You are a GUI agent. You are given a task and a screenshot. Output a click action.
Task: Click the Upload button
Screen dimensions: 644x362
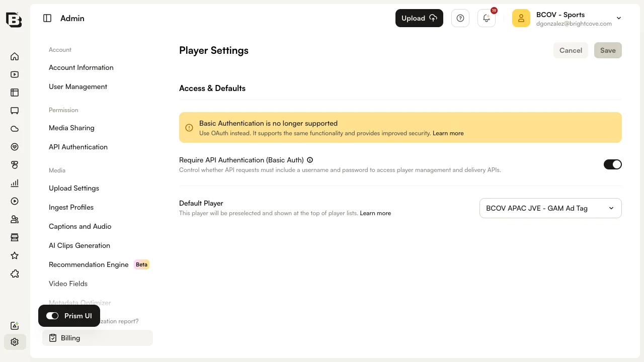pos(419,18)
